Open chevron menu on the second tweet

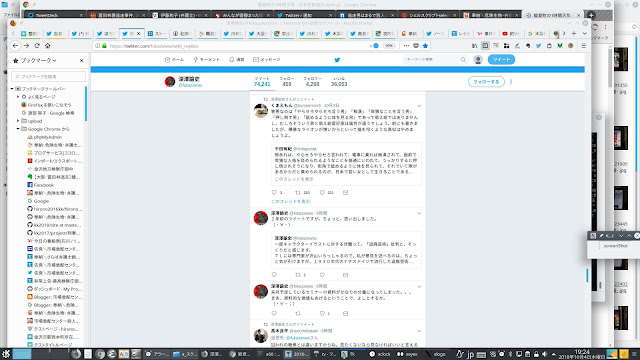[419, 213]
